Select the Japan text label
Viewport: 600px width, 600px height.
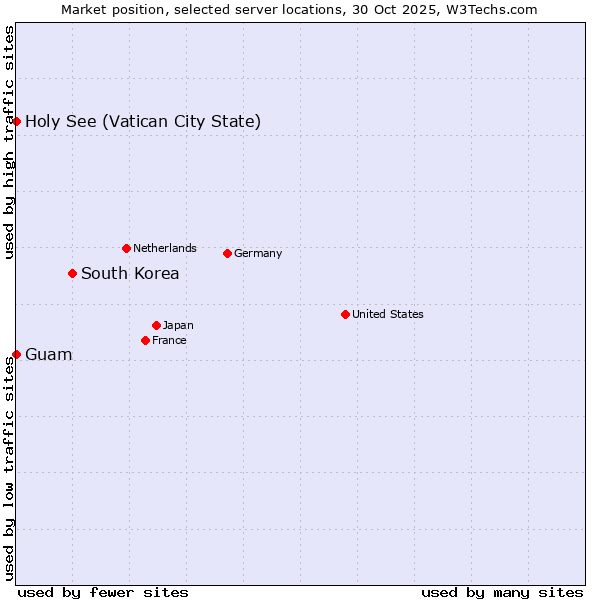(178, 326)
